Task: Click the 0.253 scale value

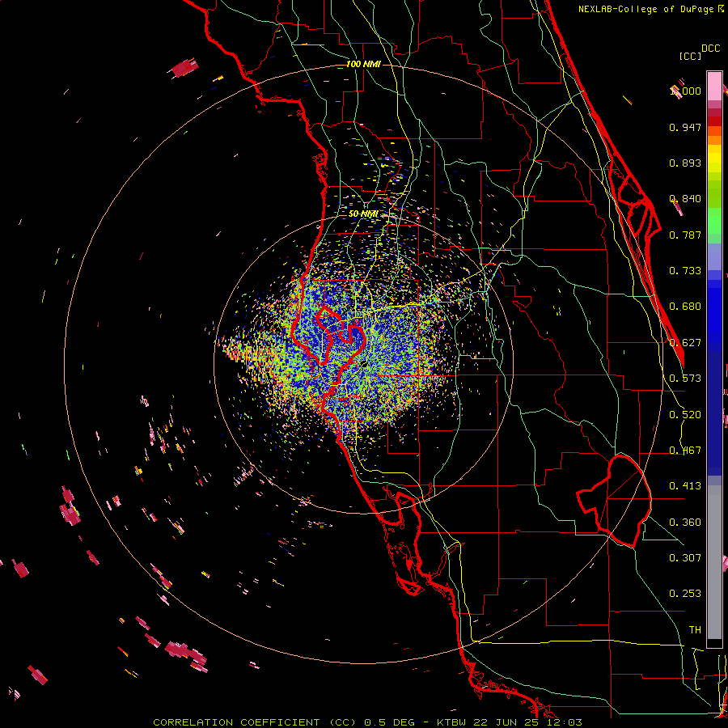Action: 685,594
